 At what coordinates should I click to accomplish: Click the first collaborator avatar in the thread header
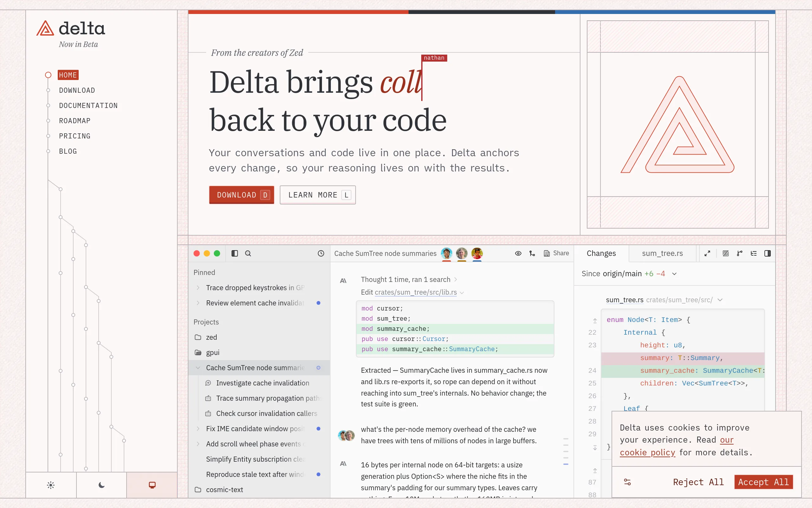point(446,253)
